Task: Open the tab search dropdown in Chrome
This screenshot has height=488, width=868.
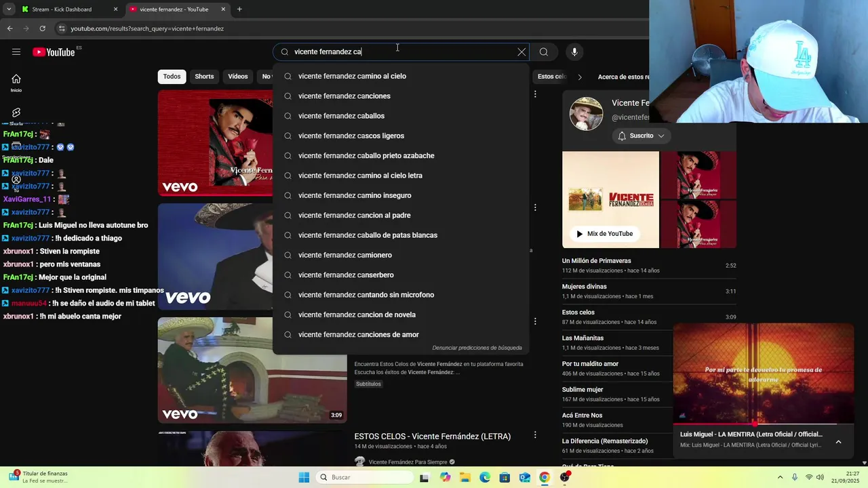Action: [9, 9]
